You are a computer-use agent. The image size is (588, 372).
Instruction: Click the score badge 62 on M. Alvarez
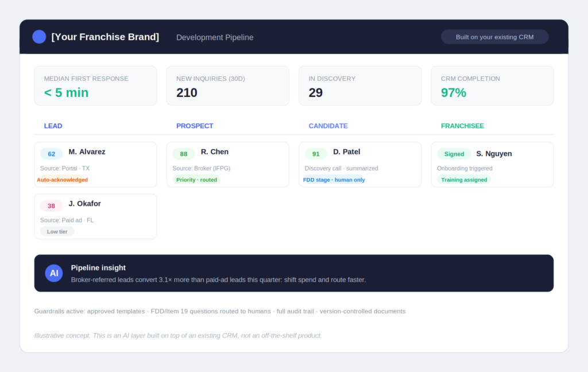pyautogui.click(x=51, y=154)
